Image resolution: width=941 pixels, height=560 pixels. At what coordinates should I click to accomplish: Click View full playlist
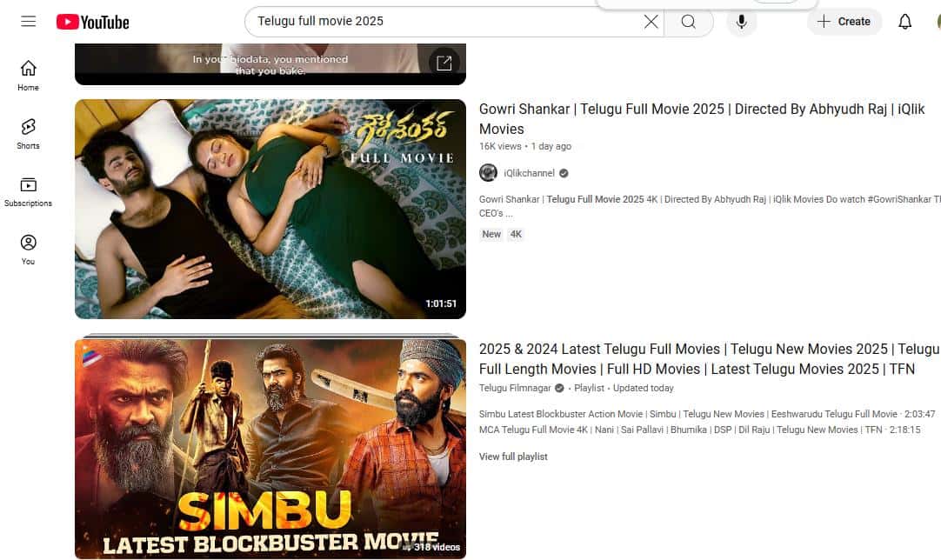(x=513, y=456)
